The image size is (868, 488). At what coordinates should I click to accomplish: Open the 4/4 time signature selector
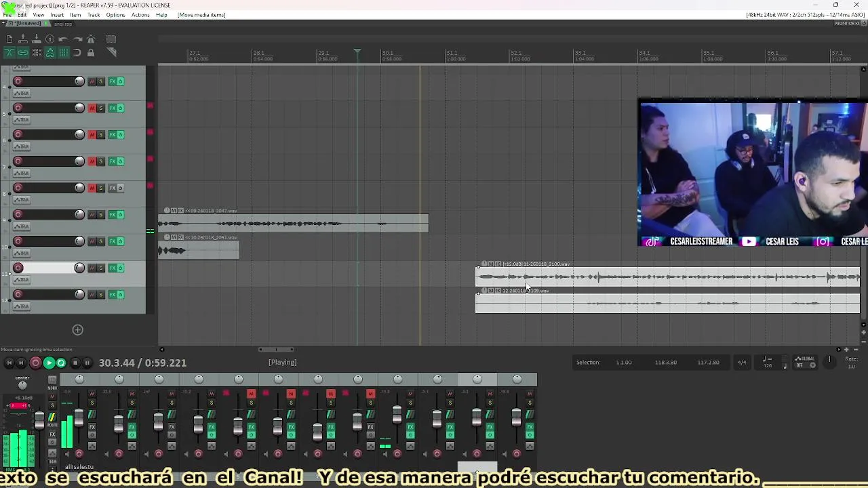point(742,363)
